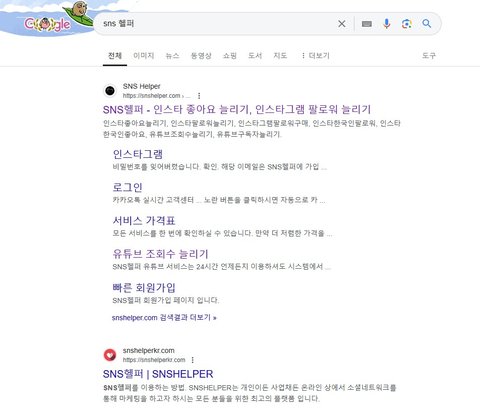480x417 pixels.
Task: Open three-dot menu beside snshelperkr.com result
Action: (193, 360)
